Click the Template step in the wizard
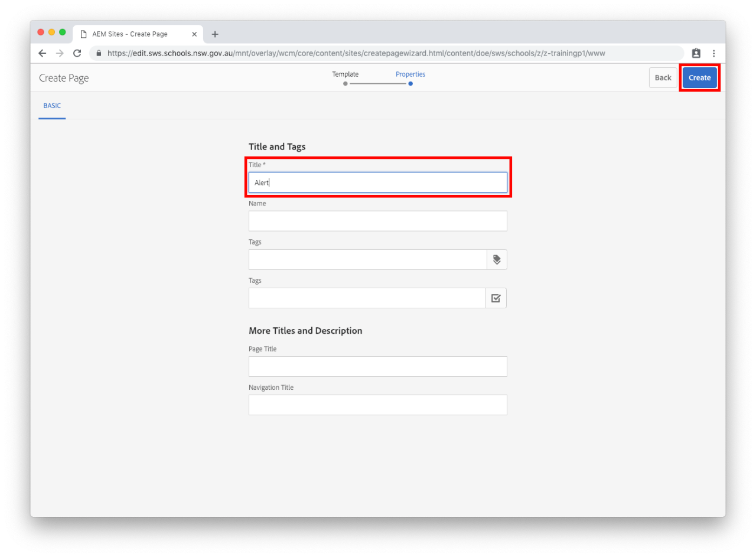The width and height of the screenshot is (756, 557). tap(345, 77)
